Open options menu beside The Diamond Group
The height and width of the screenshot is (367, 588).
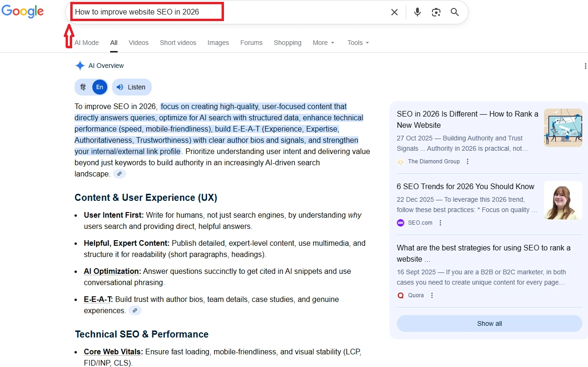[x=468, y=161]
